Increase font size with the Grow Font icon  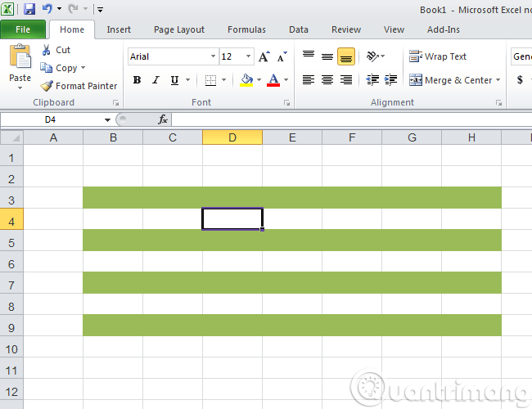pyautogui.click(x=264, y=56)
